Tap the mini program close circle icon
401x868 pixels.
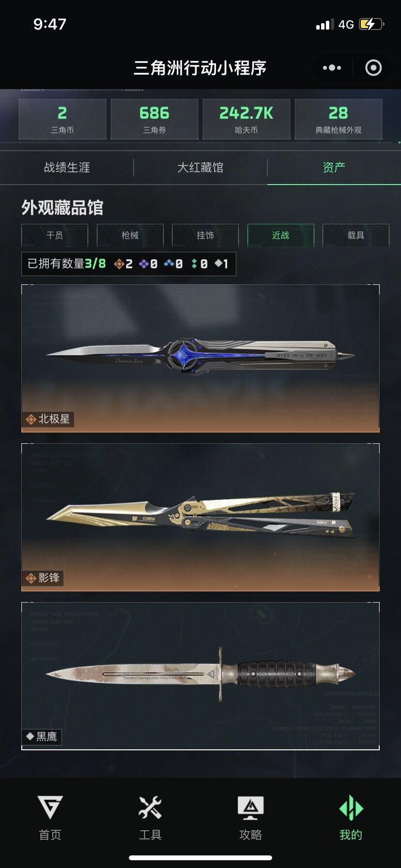[x=373, y=68]
